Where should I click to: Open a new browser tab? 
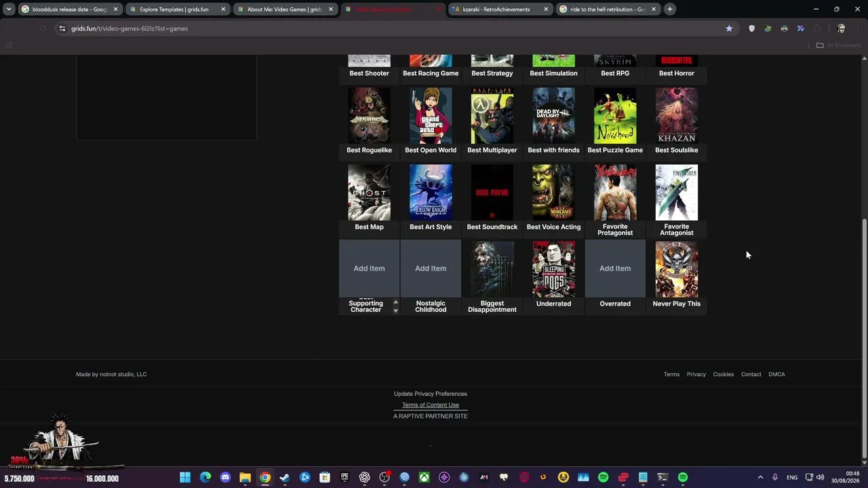pyautogui.click(x=670, y=9)
